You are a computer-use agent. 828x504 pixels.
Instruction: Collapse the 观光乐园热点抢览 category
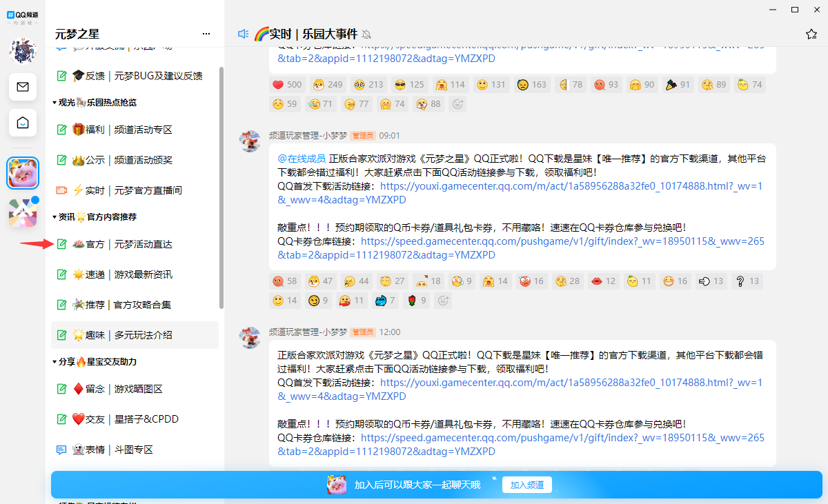(95, 102)
